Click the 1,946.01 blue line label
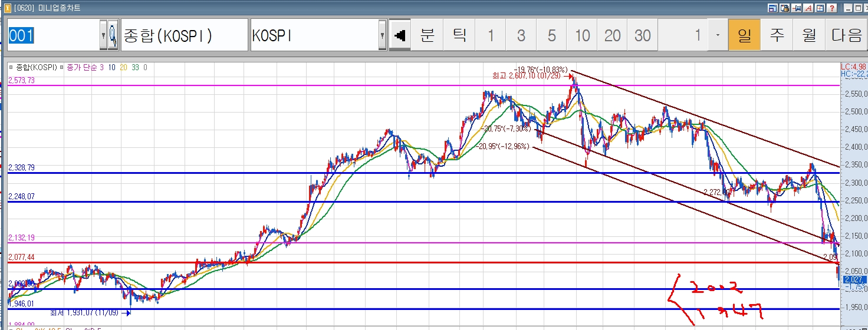 pyautogui.click(x=21, y=304)
